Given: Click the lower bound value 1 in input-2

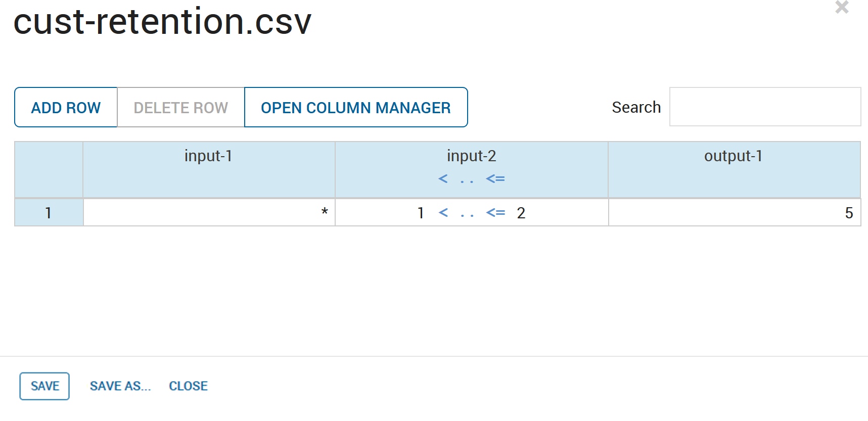Looking at the screenshot, I should pyautogui.click(x=420, y=213).
